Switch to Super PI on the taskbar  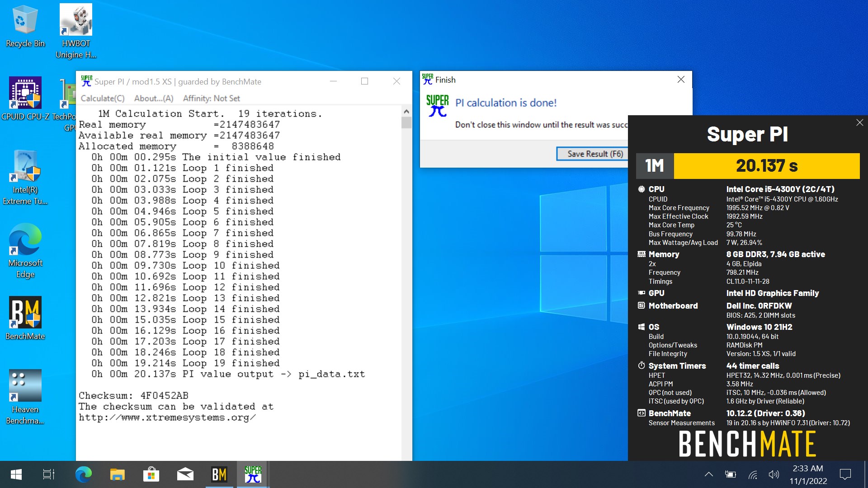(253, 474)
